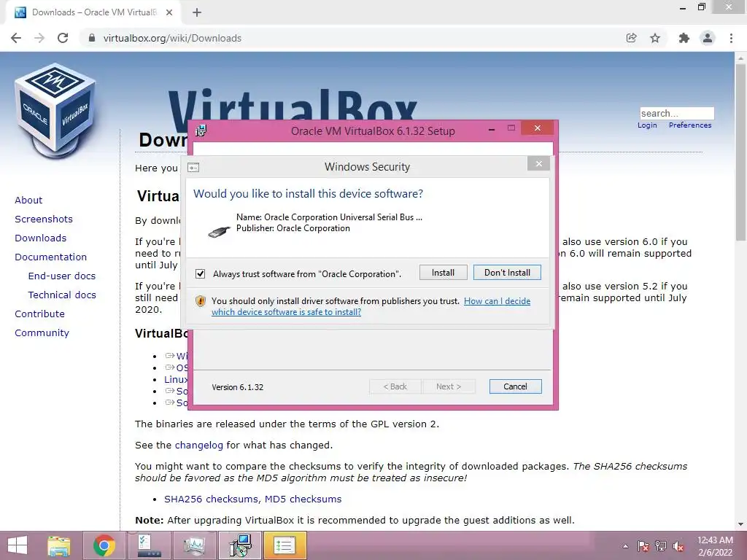Click the site search field

click(x=677, y=113)
